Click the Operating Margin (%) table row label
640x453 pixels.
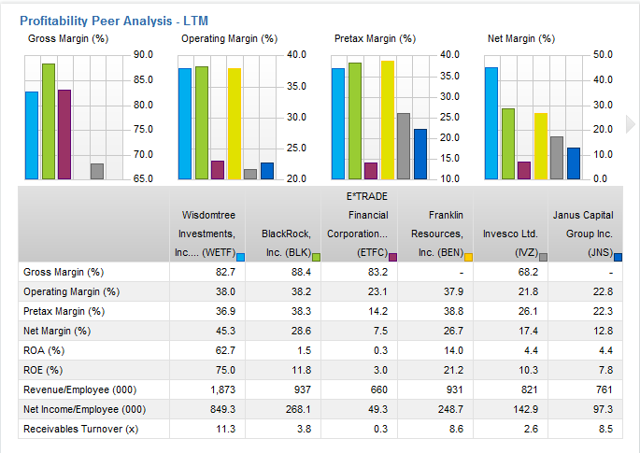[71, 292]
